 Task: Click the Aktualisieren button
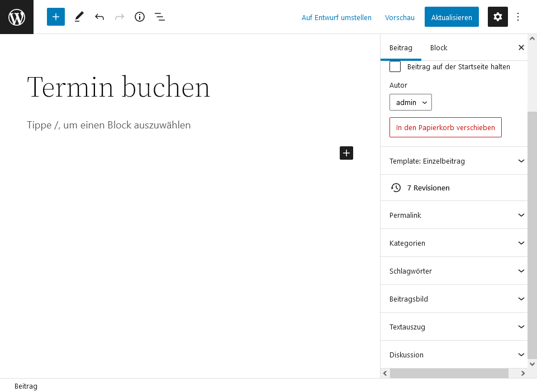pos(452,17)
